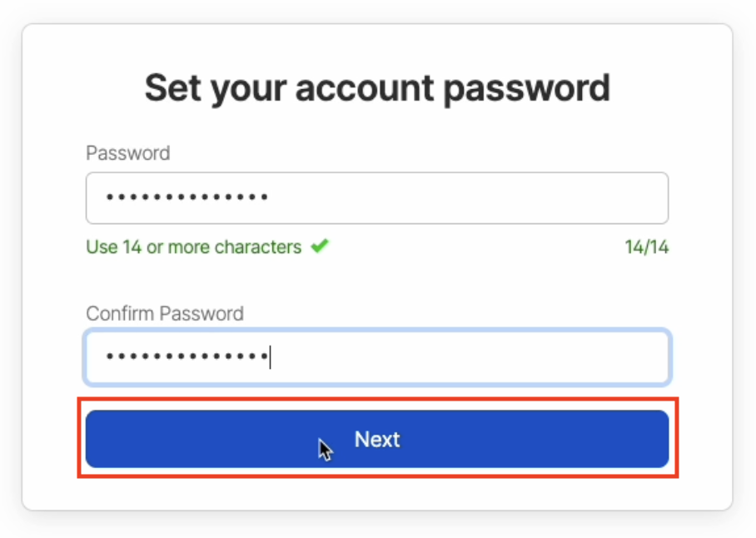
Task: Click the 'Confirm Password' field label
Action: pyautogui.click(x=165, y=314)
